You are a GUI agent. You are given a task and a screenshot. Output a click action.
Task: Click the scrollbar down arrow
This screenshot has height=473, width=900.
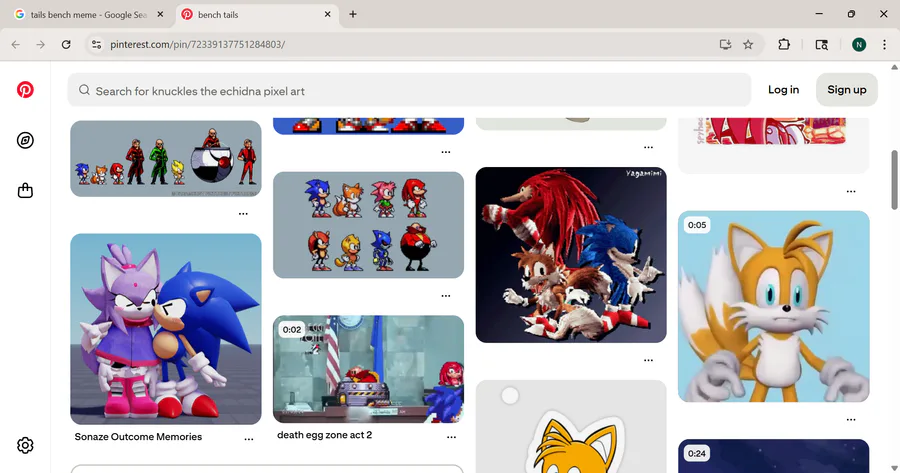coord(894,468)
